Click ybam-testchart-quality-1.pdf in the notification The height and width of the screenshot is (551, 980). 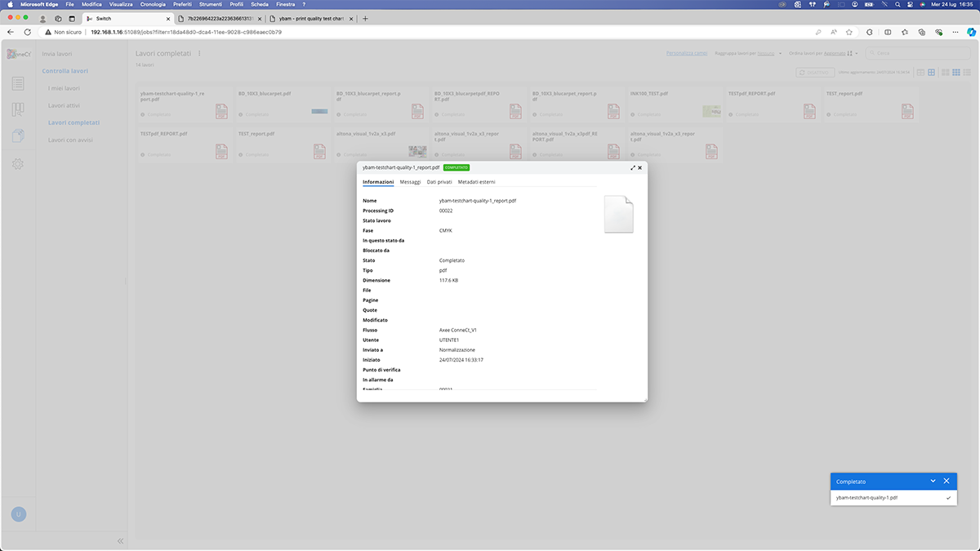[x=866, y=497]
